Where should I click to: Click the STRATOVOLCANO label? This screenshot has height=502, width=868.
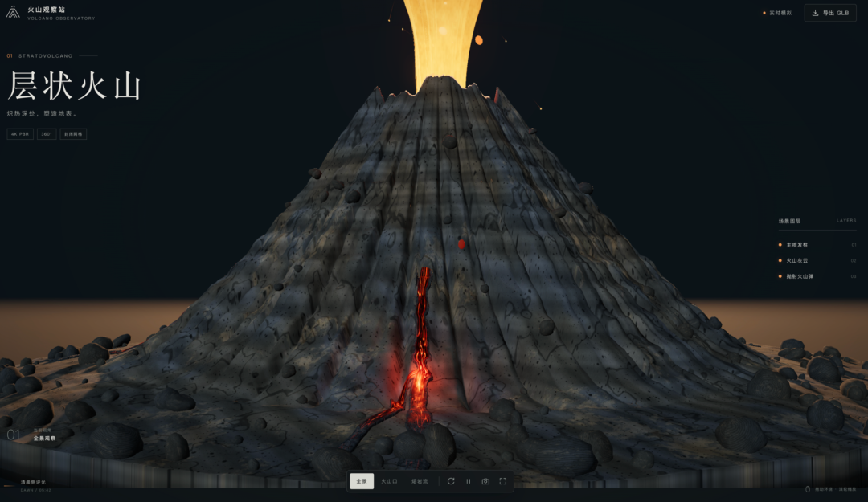(x=45, y=56)
